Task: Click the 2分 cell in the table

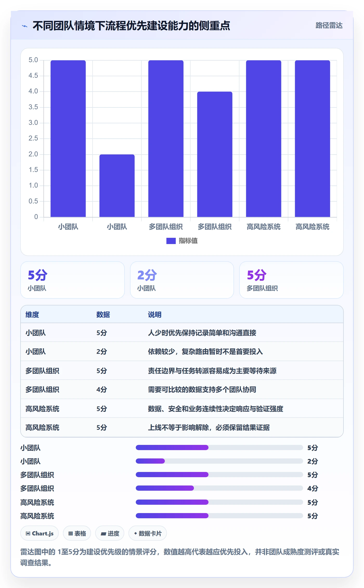Action: 102,351
